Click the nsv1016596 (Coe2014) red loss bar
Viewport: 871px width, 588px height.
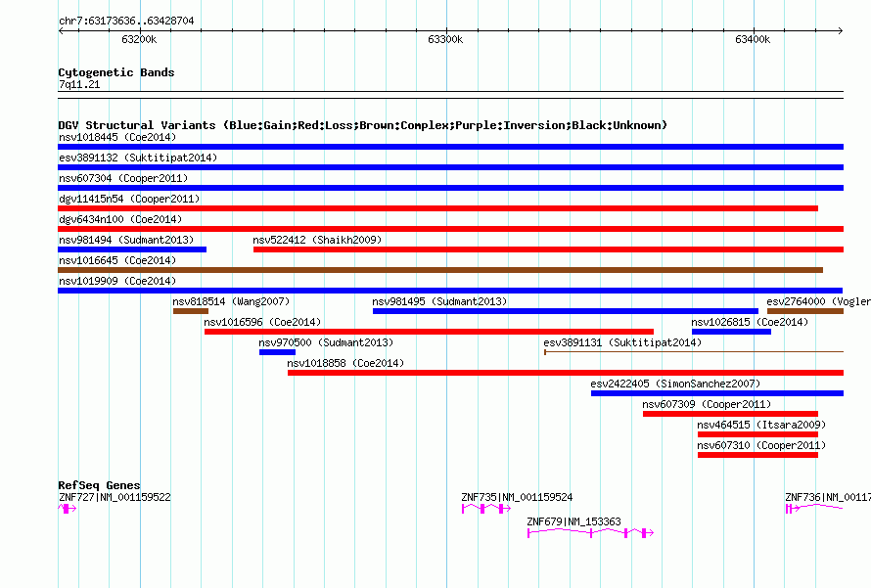tap(429, 332)
